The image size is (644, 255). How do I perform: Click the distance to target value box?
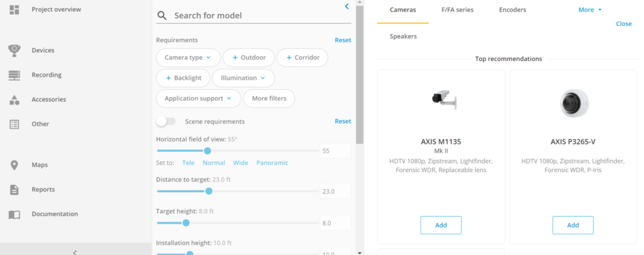point(336,192)
